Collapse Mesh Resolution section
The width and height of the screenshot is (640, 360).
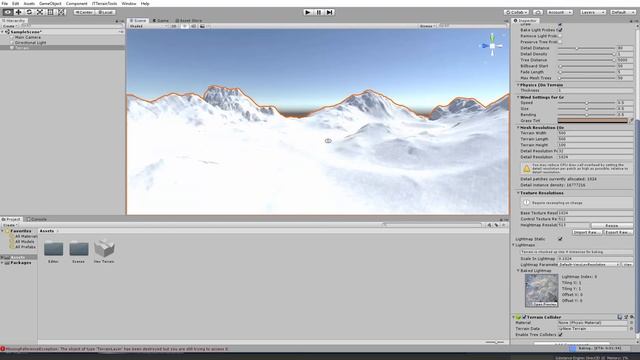[518, 127]
